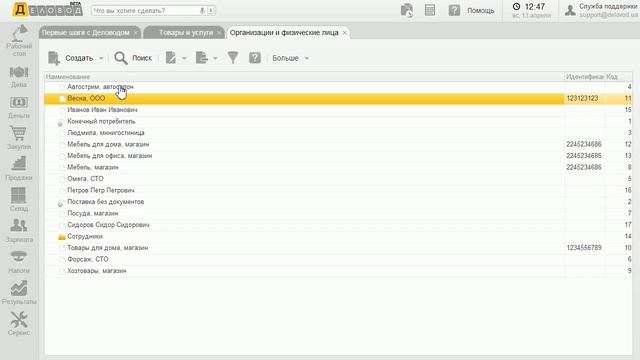Select row Петров Петр Петрович

click(338, 190)
